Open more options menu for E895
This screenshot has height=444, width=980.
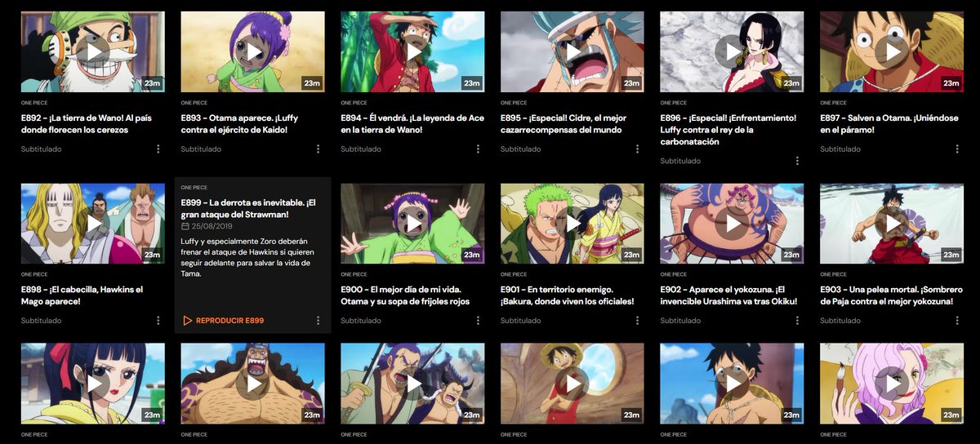pos(638,149)
